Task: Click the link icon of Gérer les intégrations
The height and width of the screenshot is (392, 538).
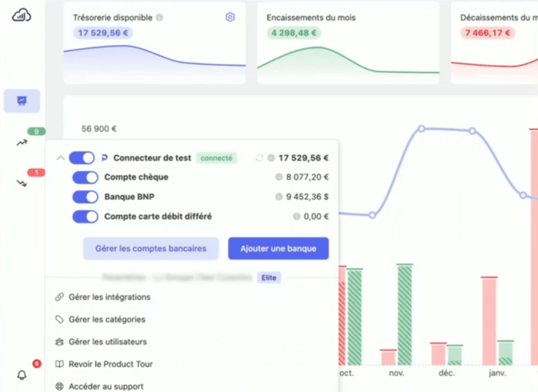Action: tap(59, 297)
